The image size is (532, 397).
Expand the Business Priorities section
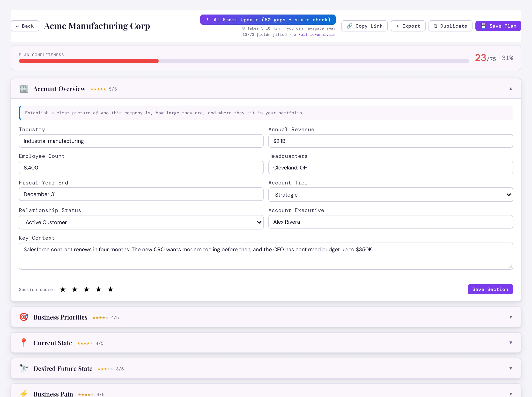(x=511, y=317)
